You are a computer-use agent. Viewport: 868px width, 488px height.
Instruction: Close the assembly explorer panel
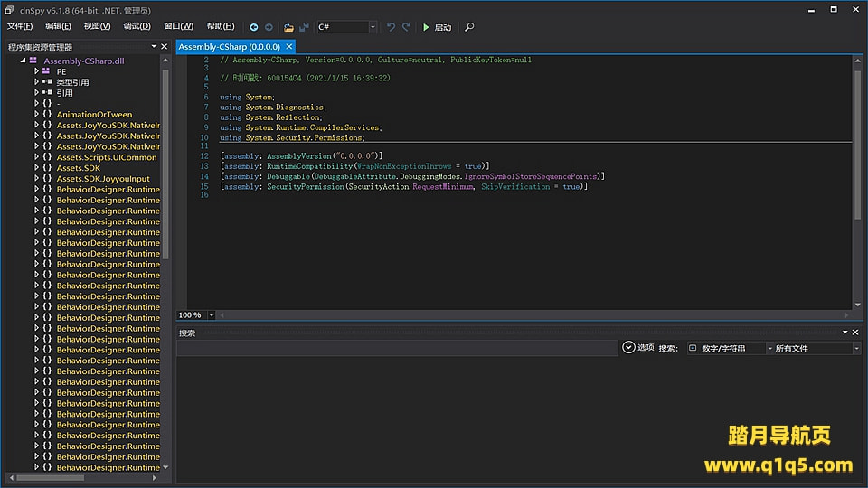[165, 46]
